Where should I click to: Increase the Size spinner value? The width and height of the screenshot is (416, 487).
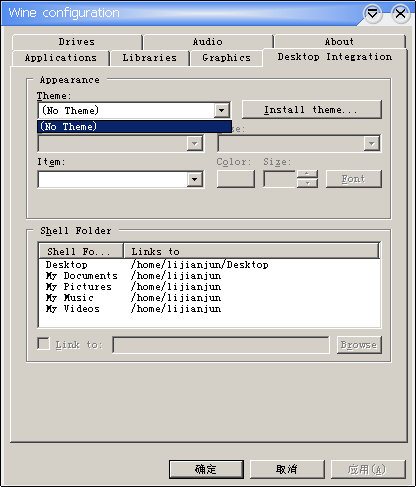307,174
